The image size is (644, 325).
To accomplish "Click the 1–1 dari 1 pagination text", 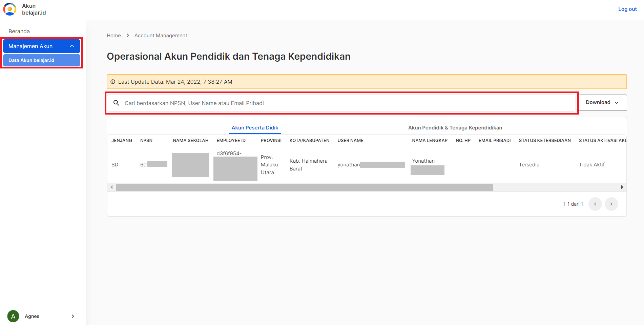I will 573,204.
